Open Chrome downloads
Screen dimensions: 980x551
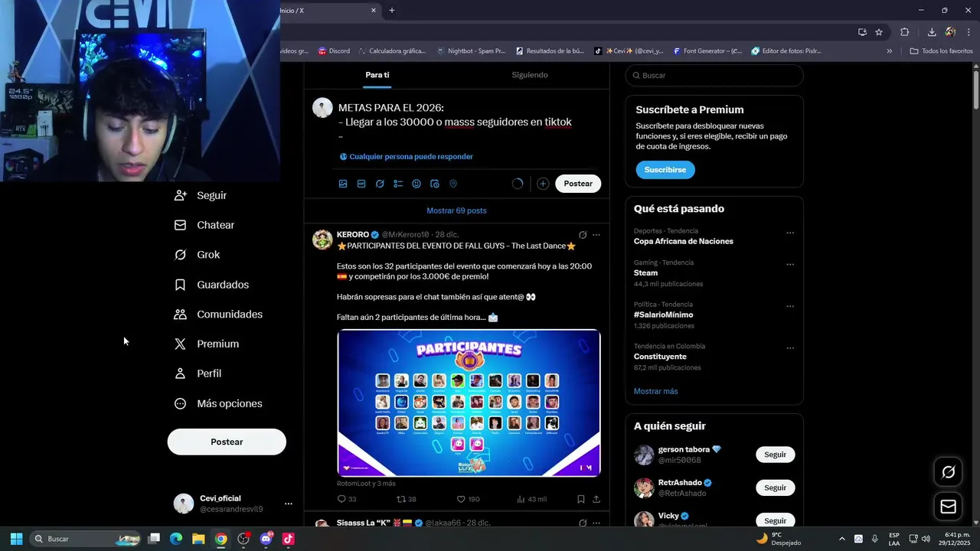coord(932,32)
